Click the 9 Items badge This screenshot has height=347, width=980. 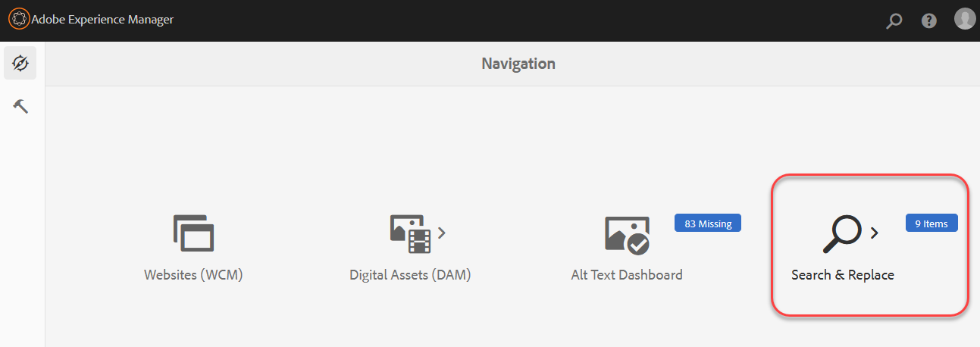[x=931, y=224]
